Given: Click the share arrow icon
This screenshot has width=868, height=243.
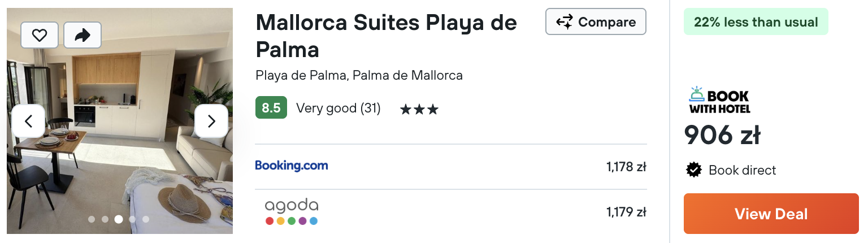Looking at the screenshot, I should pyautogui.click(x=83, y=35).
